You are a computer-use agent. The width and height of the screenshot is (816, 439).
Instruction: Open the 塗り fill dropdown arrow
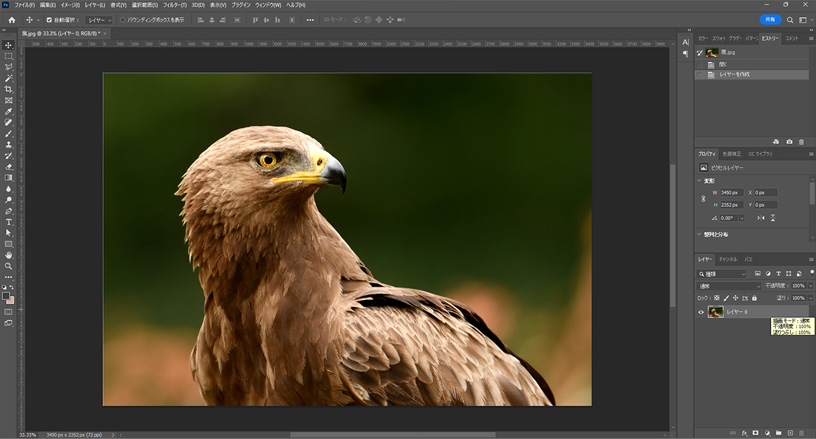[810, 298]
